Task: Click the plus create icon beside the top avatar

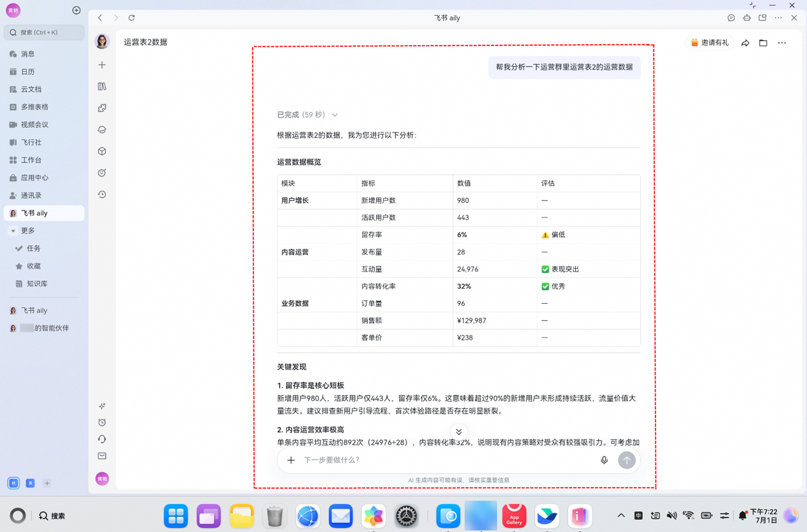Action: (x=76, y=10)
